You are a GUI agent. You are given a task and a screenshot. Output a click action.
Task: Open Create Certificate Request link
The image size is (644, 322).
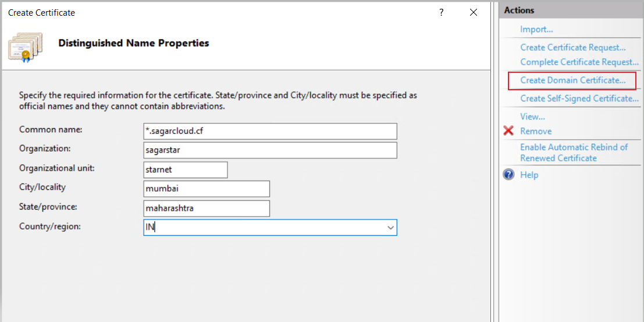tap(572, 47)
